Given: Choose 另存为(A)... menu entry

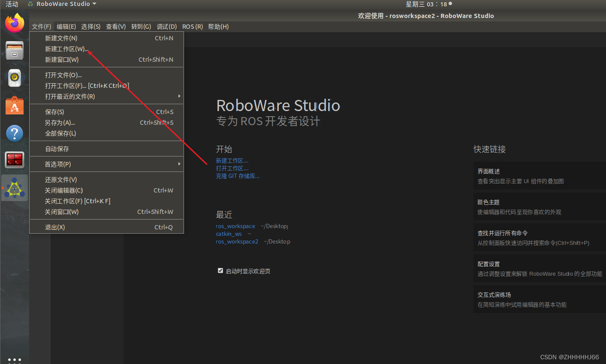Looking at the screenshot, I should 106,123.
